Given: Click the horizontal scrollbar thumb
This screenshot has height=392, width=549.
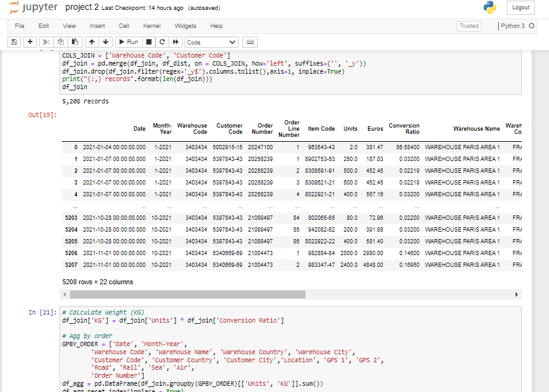Looking at the screenshot, I should 188,295.
